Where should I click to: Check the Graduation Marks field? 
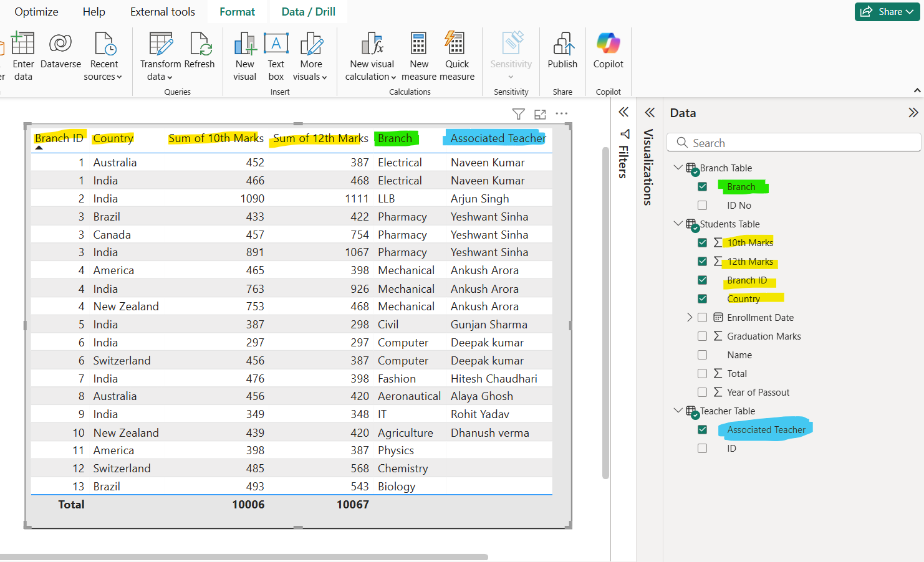703,336
